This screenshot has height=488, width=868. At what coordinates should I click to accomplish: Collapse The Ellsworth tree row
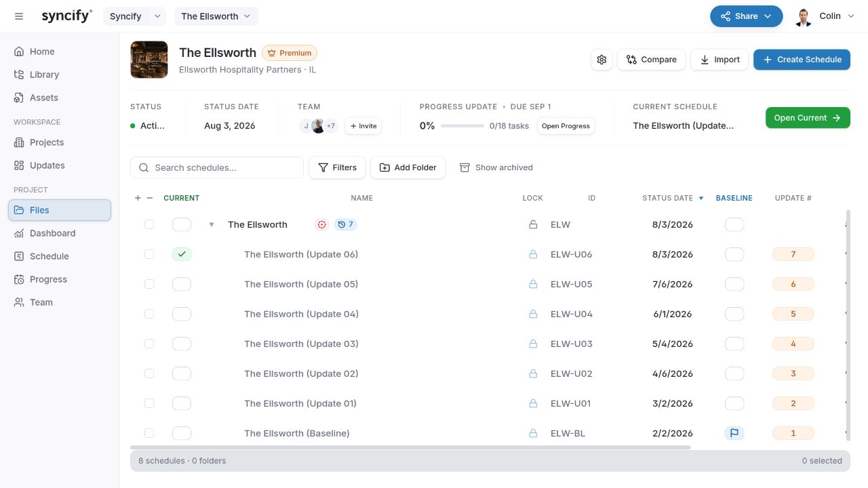pyautogui.click(x=212, y=224)
